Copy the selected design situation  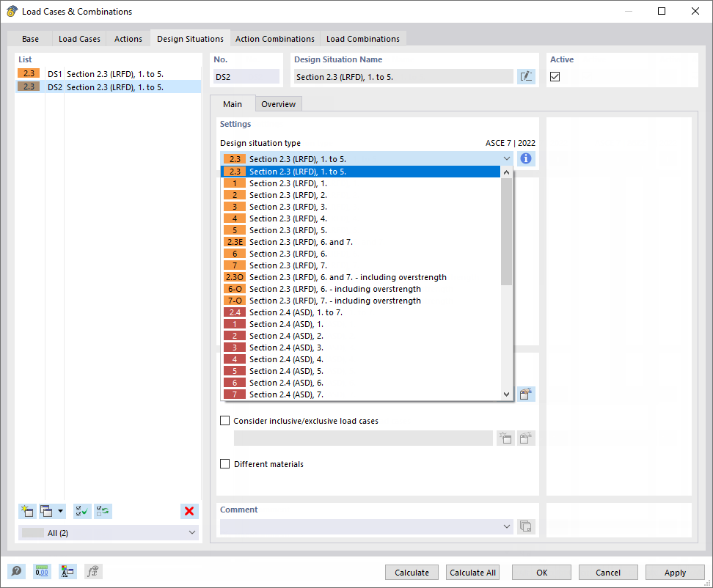coord(48,511)
